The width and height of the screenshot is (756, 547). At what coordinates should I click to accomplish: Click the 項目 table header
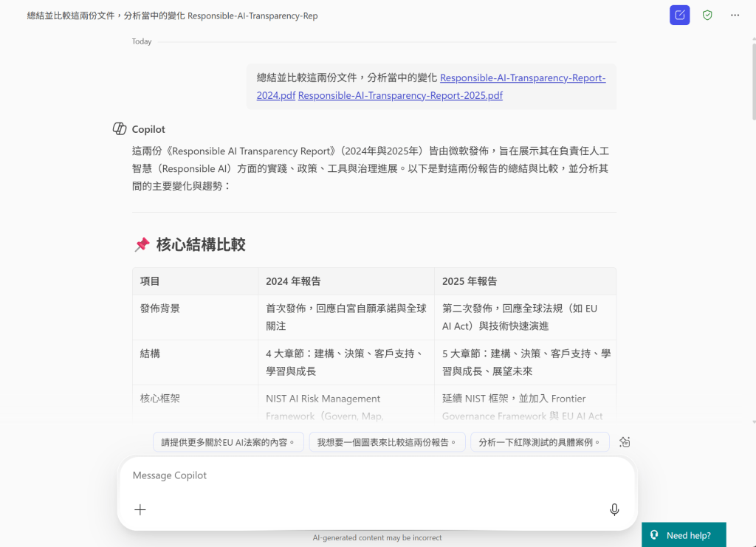(150, 281)
